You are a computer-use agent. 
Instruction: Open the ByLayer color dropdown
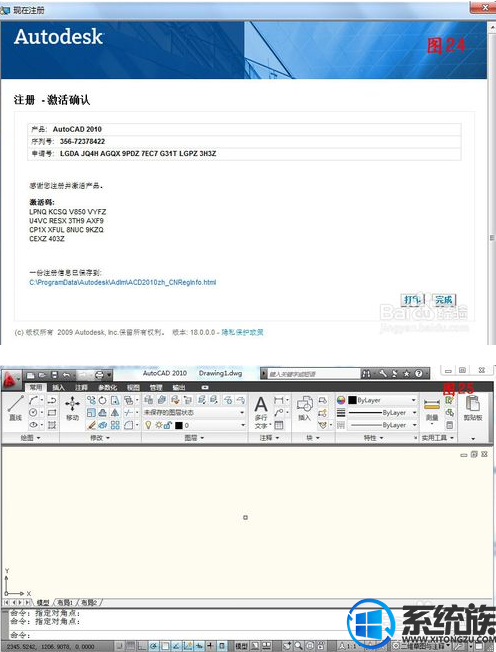pyautogui.click(x=382, y=400)
